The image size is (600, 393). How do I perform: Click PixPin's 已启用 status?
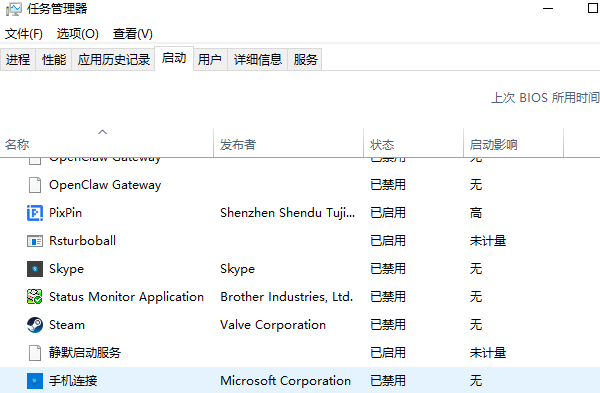388,213
